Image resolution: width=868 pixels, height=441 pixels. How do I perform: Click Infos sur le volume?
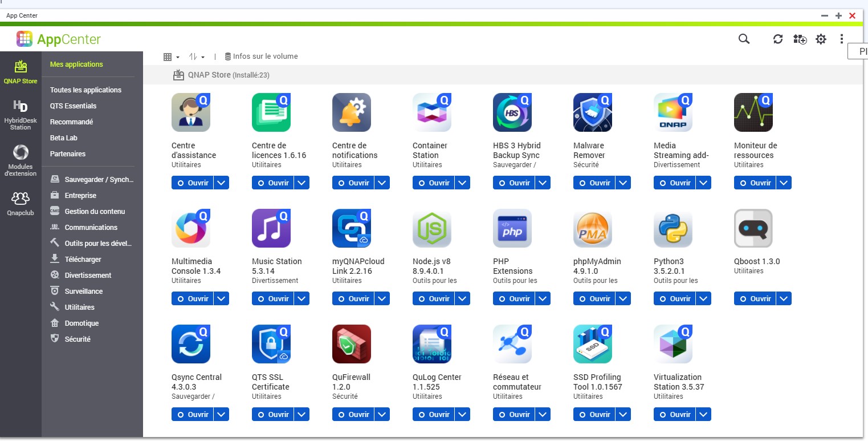point(261,56)
